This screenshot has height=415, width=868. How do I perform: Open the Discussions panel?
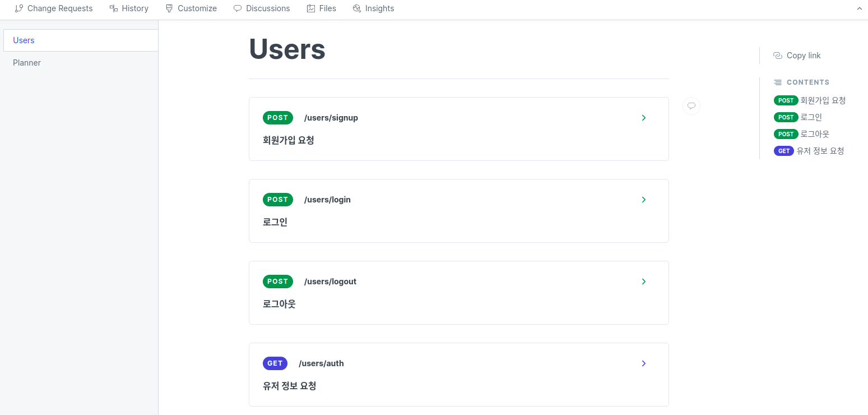tap(261, 8)
